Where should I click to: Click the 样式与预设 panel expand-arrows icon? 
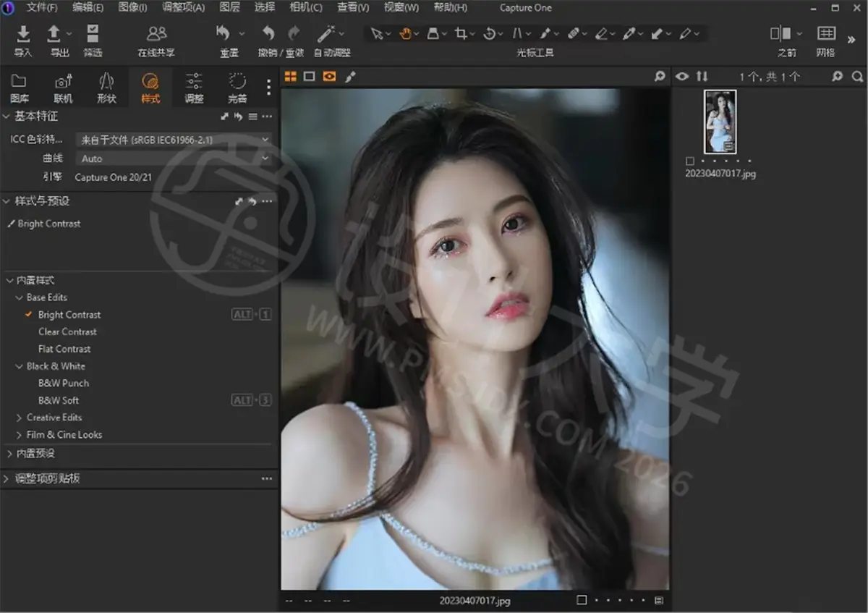point(239,201)
